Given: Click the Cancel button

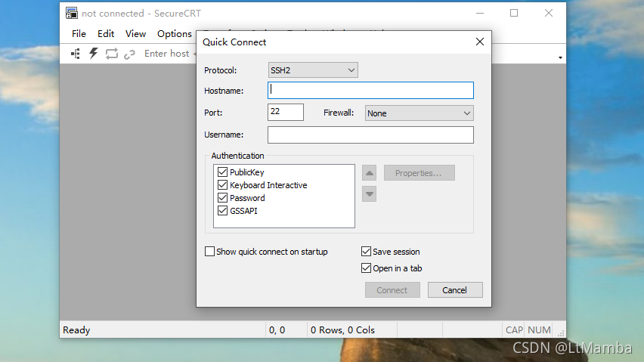Looking at the screenshot, I should (455, 289).
